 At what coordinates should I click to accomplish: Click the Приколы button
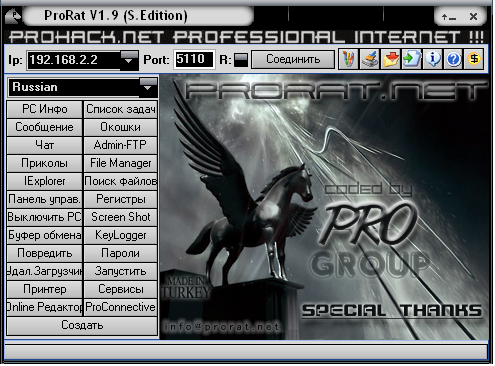44,163
